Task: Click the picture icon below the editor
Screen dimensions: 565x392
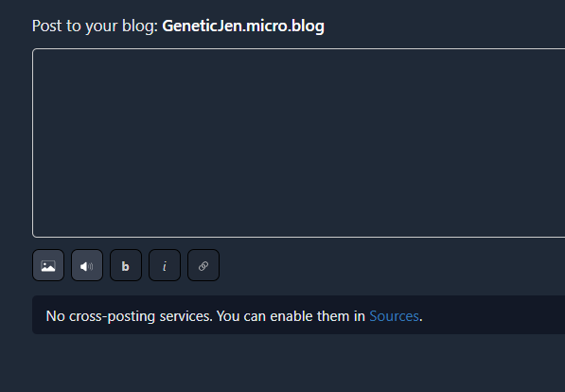Action: coord(48,265)
